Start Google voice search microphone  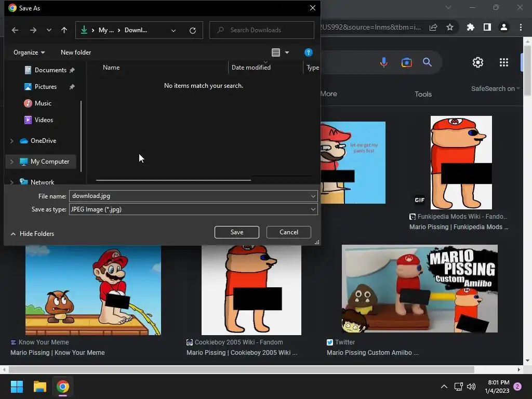[x=384, y=62]
